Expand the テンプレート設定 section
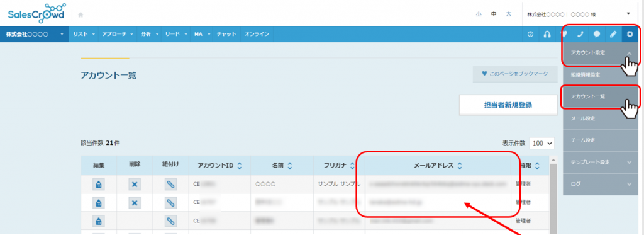This screenshot has height=235, width=644. click(601, 162)
